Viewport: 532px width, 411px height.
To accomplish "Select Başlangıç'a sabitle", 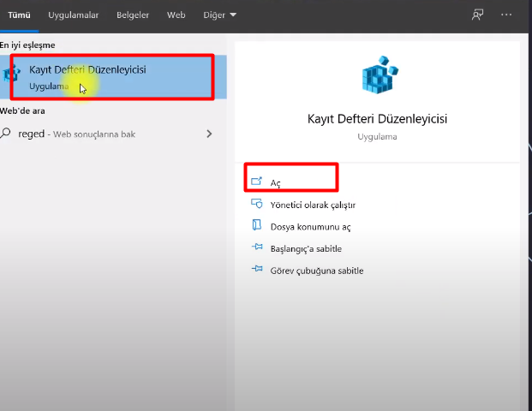I will (306, 249).
